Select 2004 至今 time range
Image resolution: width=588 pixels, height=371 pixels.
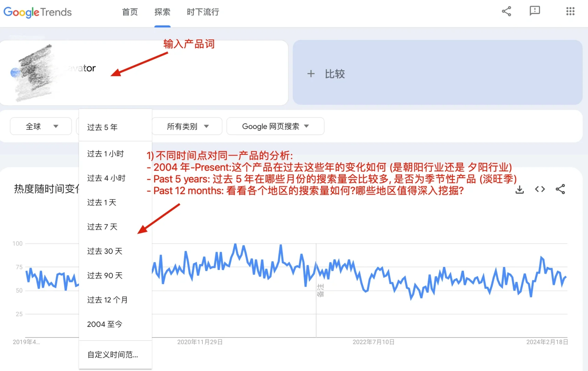point(104,324)
